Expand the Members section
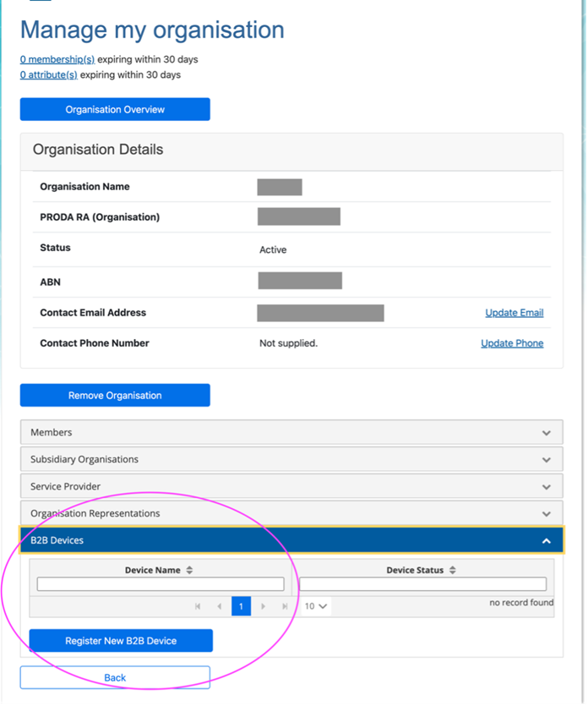588x706 pixels. click(291, 432)
